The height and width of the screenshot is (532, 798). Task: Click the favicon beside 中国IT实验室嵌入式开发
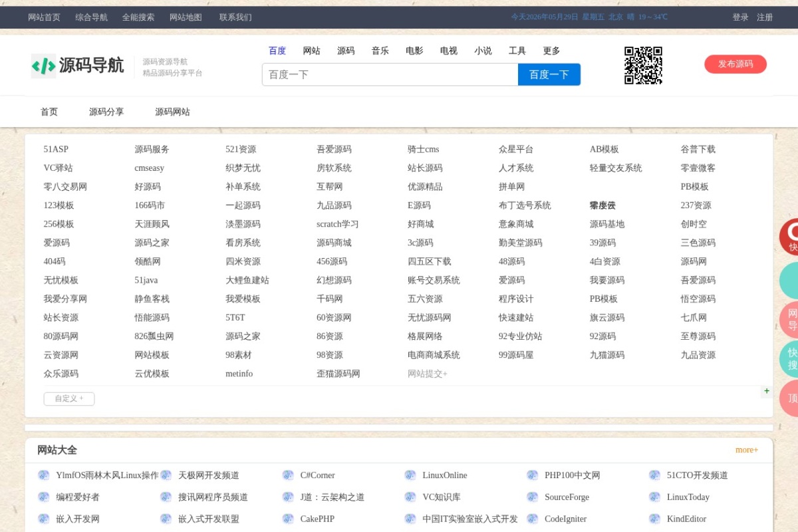[x=410, y=519]
